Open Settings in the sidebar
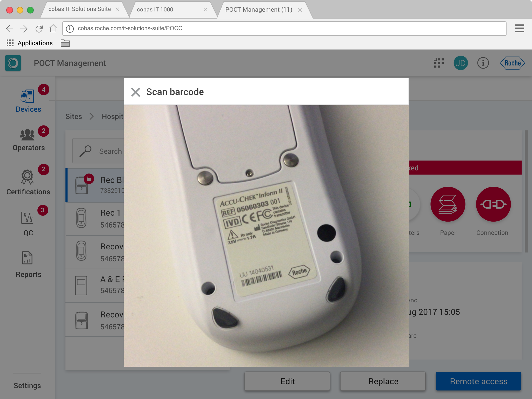 tap(27, 385)
